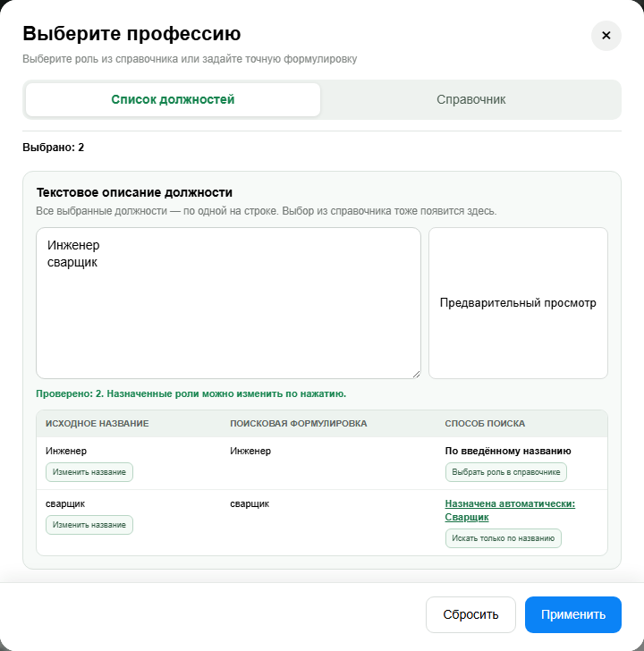Open the Справочник tab
Image resolution: width=644 pixels, height=651 pixels.
470,99
